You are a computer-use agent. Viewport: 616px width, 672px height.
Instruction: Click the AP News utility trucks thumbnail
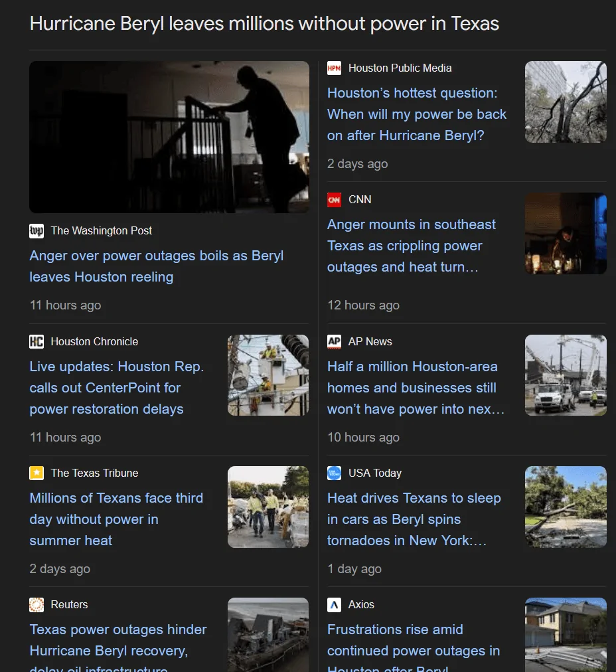(566, 375)
